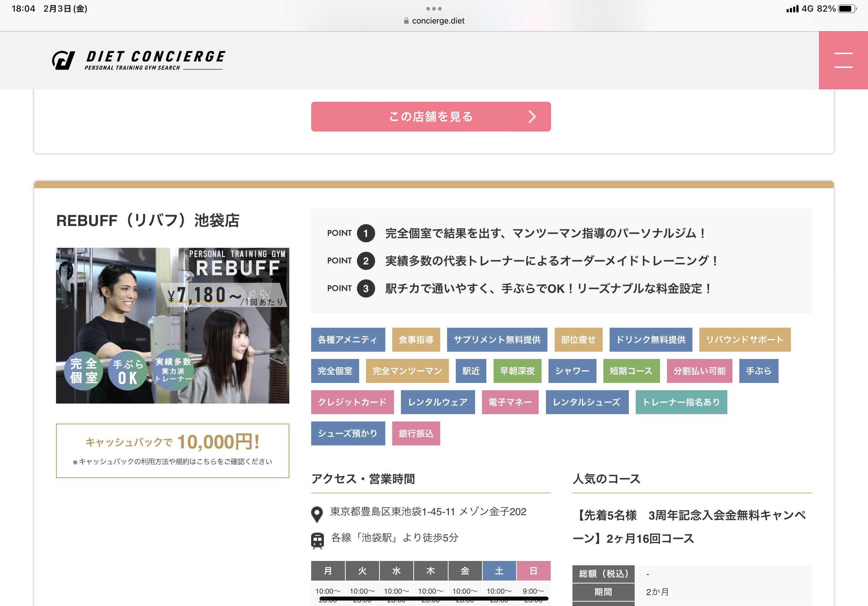
Task: Click the POINT 1 number badge
Action: tap(366, 234)
